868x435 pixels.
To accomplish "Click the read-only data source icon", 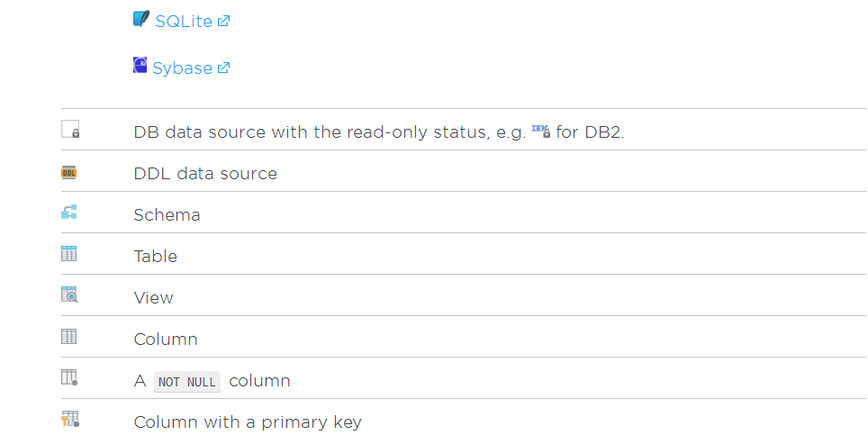I will click(70, 130).
